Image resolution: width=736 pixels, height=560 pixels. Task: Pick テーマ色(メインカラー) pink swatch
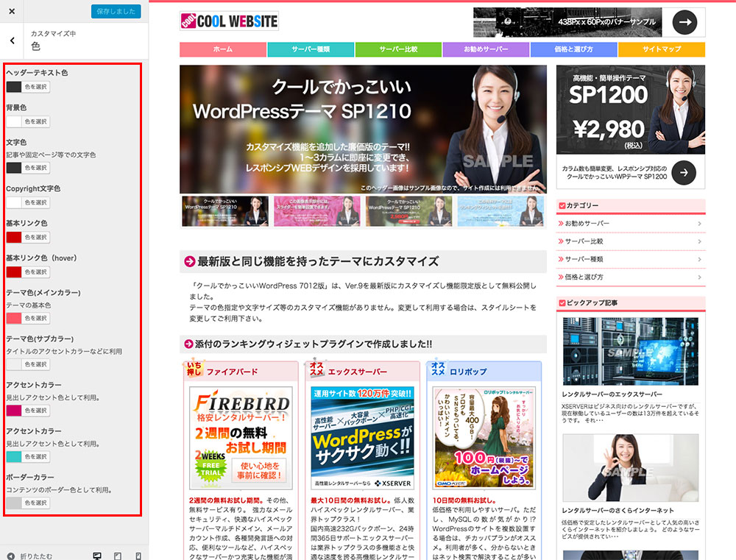[x=13, y=318]
